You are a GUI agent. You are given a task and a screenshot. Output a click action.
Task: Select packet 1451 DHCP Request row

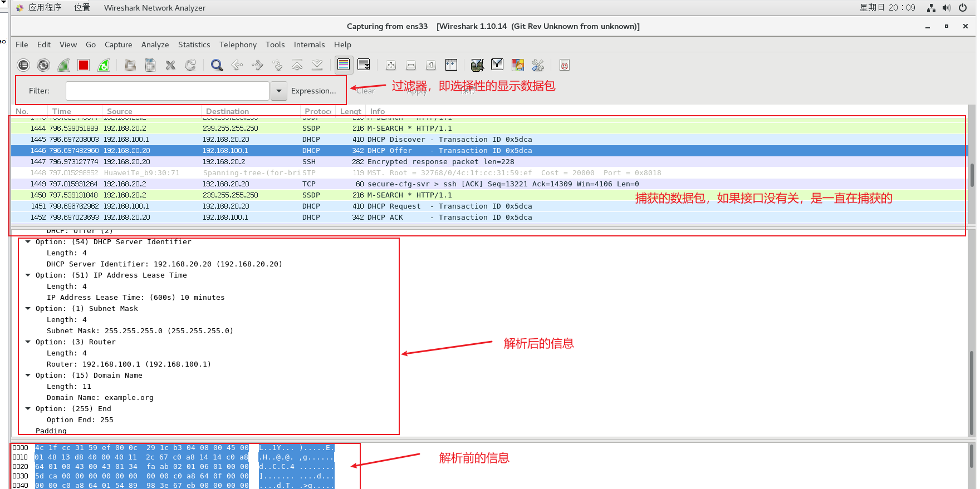(489, 206)
